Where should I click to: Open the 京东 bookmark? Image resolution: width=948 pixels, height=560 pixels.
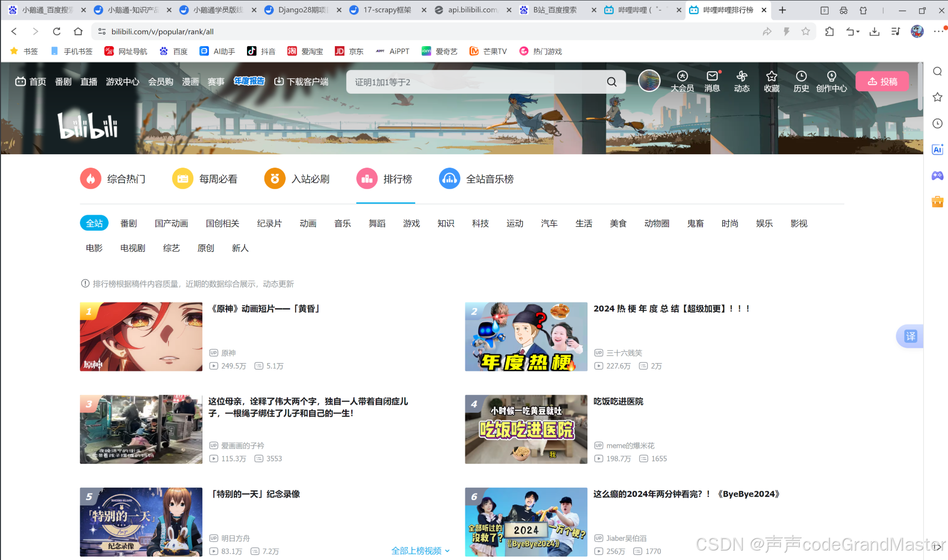[349, 51]
